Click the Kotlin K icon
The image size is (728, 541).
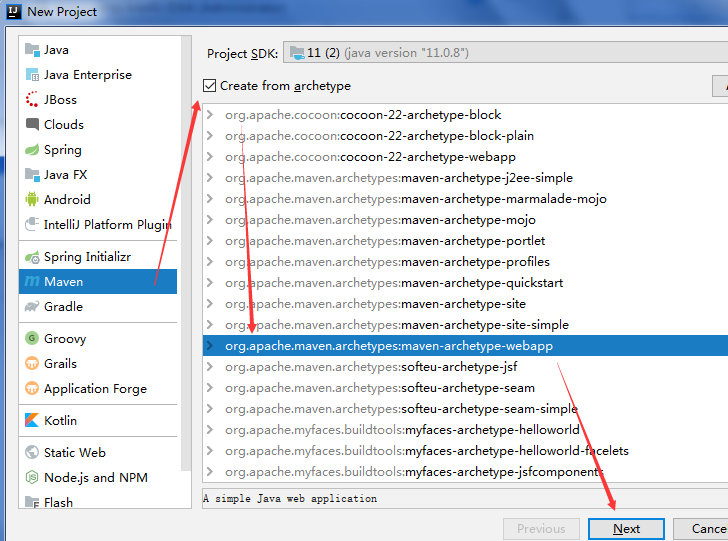(32, 420)
